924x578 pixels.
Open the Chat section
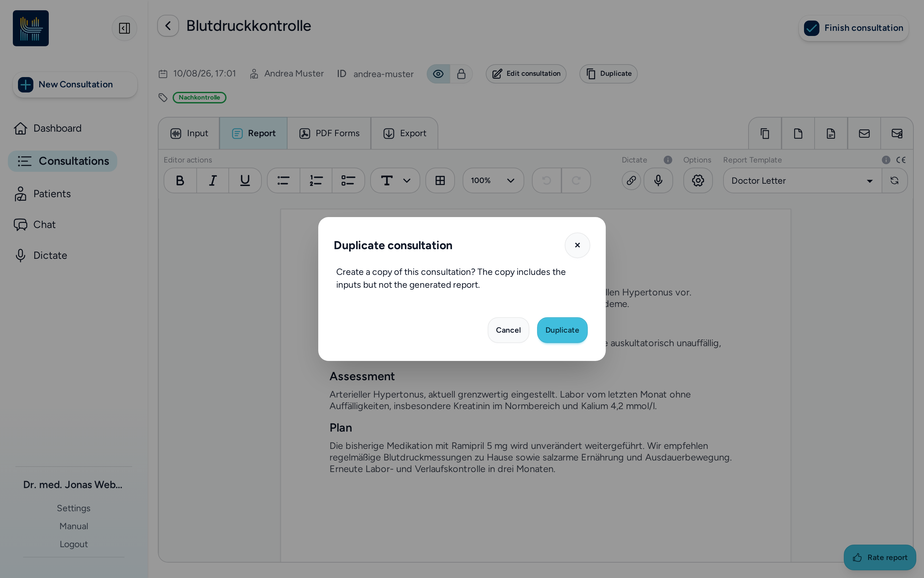coord(35,224)
